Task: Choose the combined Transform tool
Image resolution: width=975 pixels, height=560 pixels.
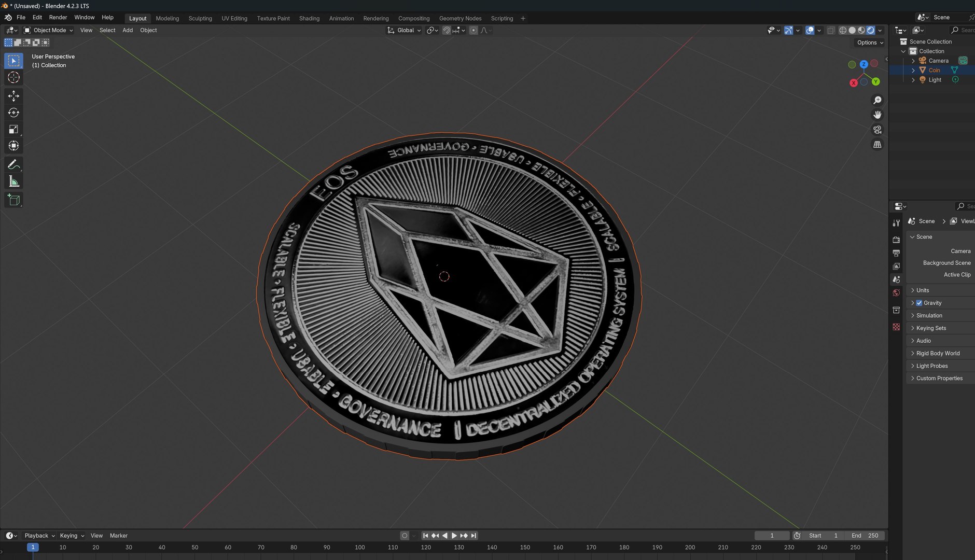Action: coord(13,146)
